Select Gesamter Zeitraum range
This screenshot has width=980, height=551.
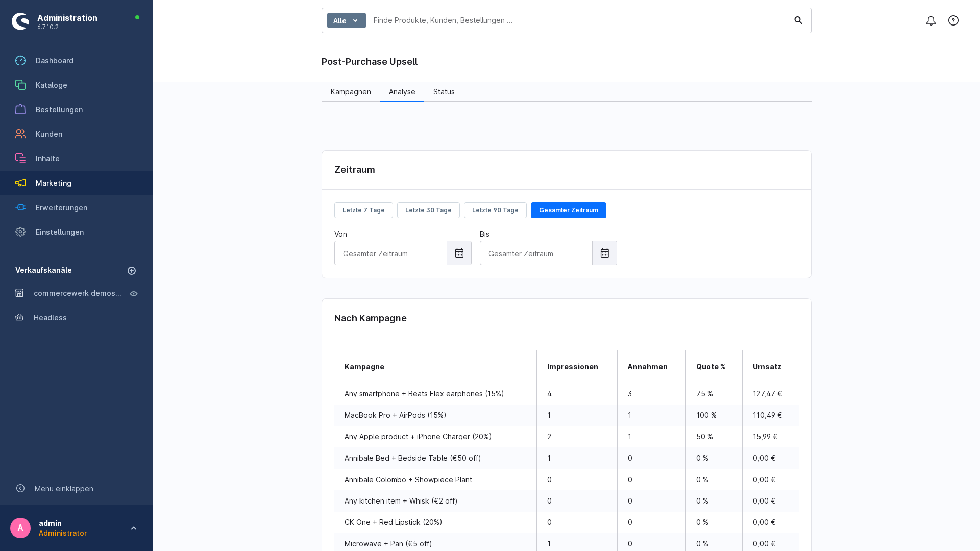(569, 210)
